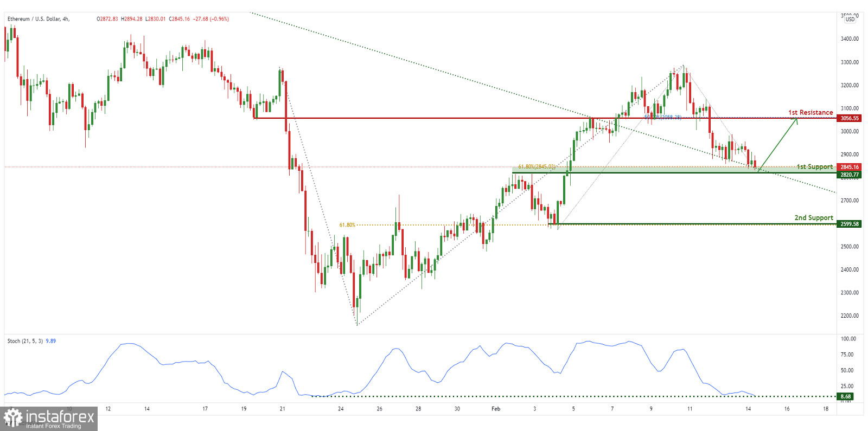
Task: Select the open value O2872.83
Action: click(x=107, y=19)
